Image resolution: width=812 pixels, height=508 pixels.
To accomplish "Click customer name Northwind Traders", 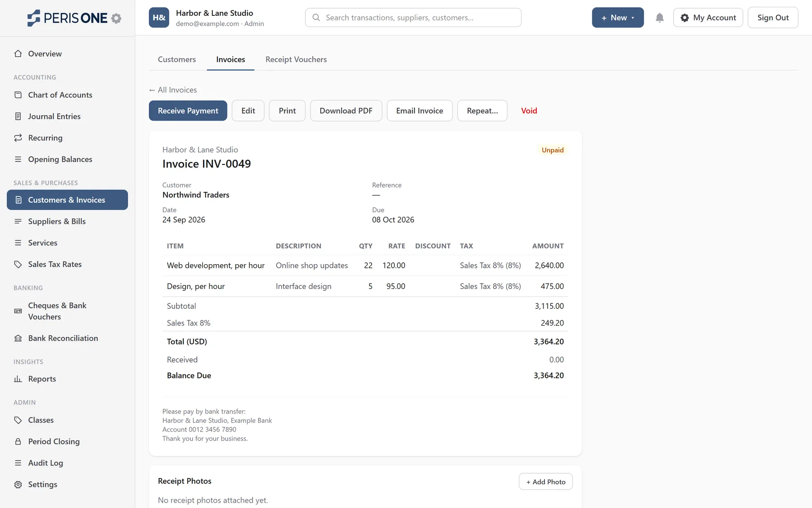I will pyautogui.click(x=196, y=195).
